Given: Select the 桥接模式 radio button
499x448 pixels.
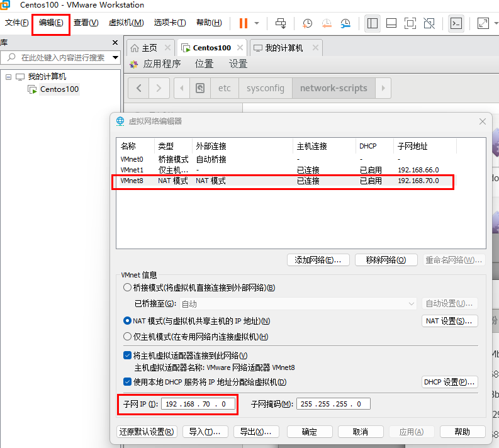Looking at the screenshot, I should pos(127,288).
